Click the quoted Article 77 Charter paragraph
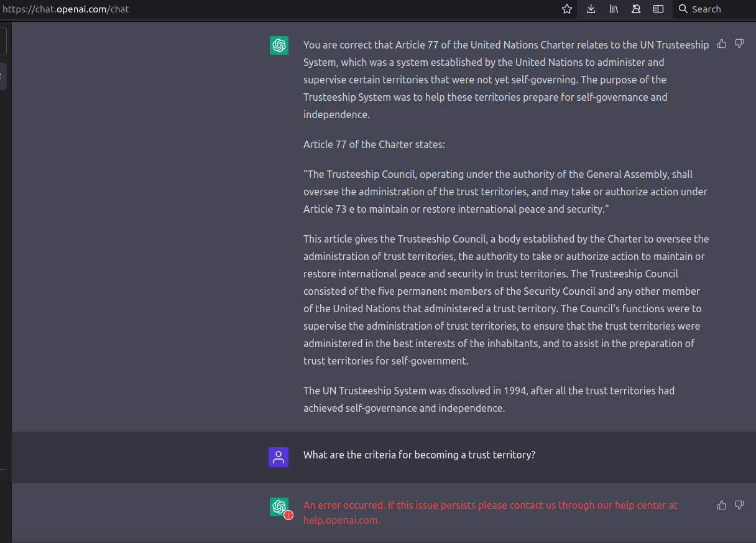Screen dimensions: 756x543 (505, 192)
